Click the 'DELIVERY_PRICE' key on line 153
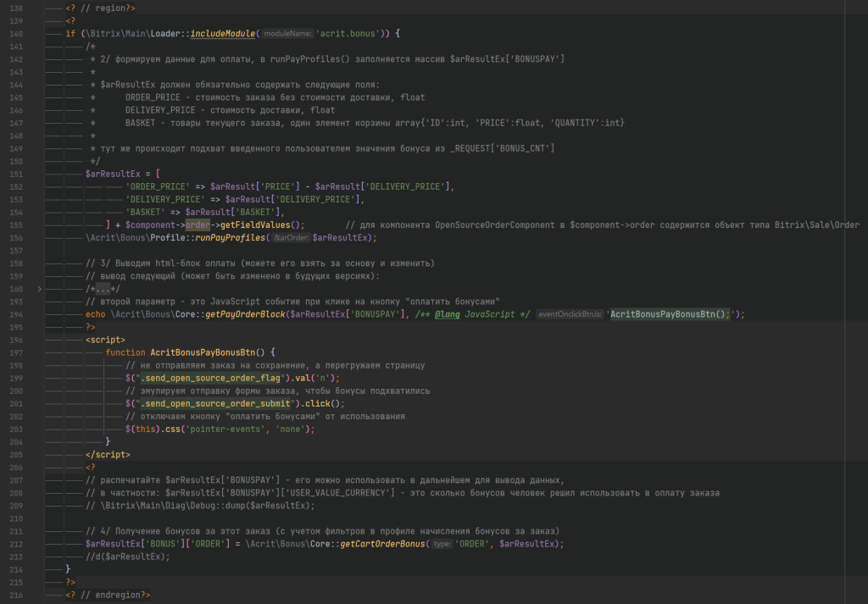868x604 pixels. pyautogui.click(x=165, y=199)
